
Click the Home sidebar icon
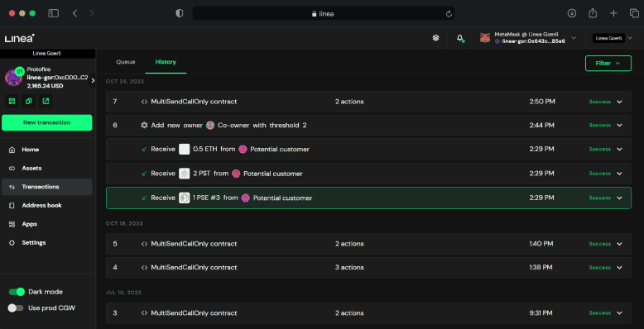[12, 150]
